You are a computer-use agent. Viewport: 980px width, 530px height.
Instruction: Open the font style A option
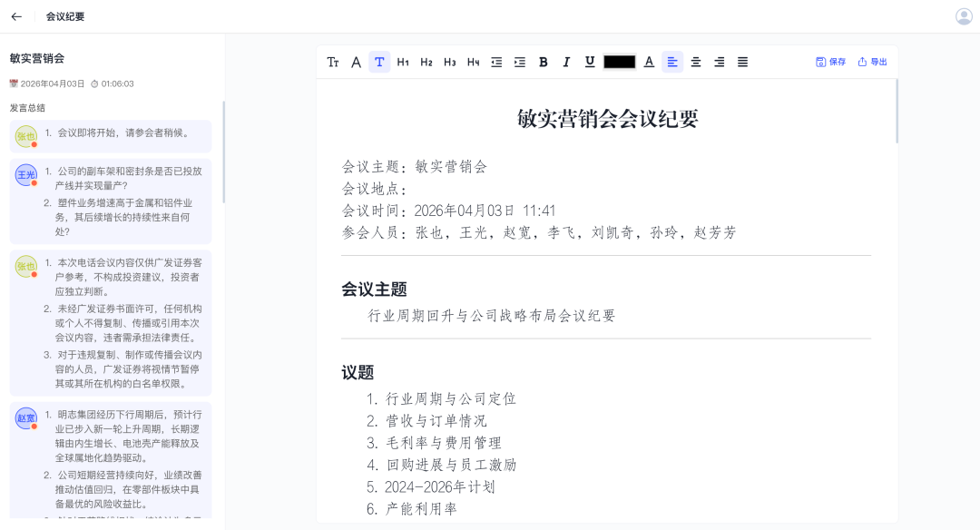coord(356,62)
